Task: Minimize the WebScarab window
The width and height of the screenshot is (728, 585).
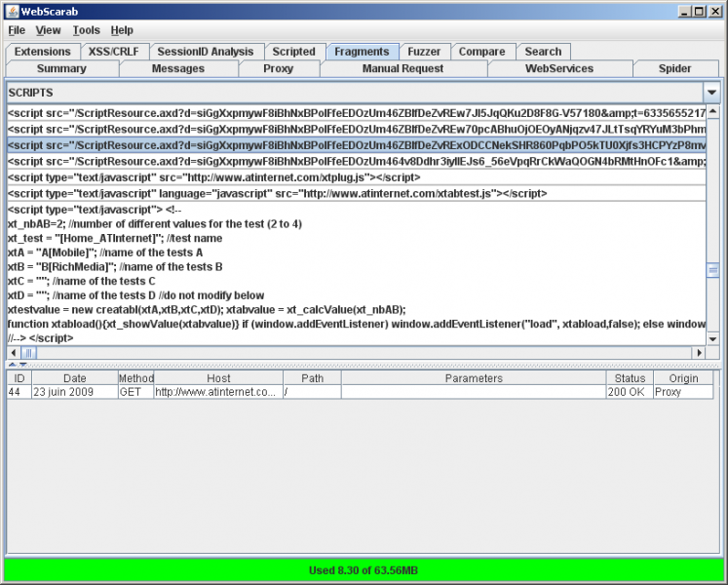Action: pos(683,12)
